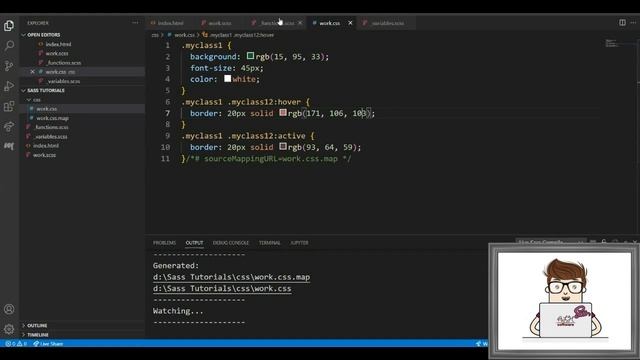This screenshot has height=360, width=640.
Task: Open the Manage gear icon
Action: pos(9,329)
